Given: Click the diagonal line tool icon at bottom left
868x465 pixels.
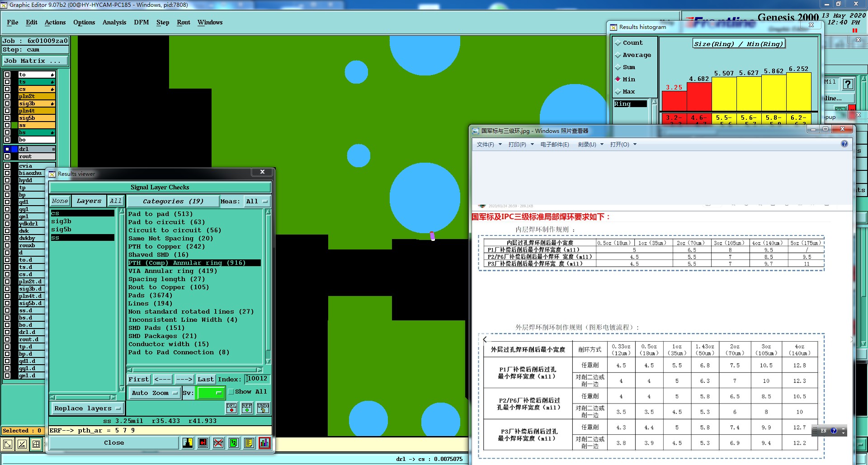Looking at the screenshot, I should point(22,445).
